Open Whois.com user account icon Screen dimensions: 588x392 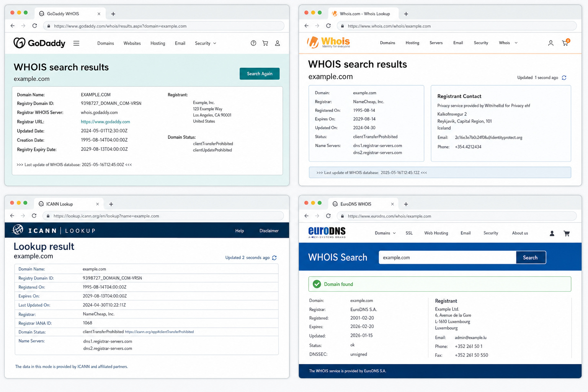point(550,43)
